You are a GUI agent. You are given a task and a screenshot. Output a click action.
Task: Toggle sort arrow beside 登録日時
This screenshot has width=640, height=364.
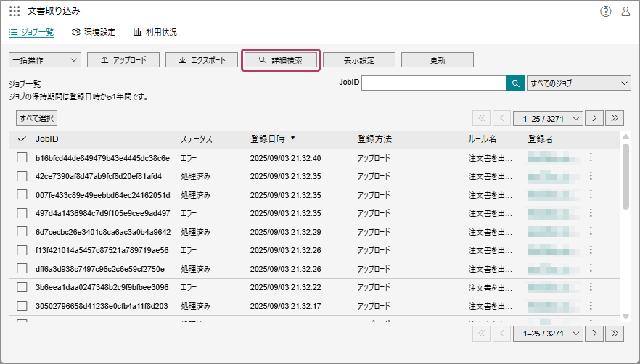coord(292,138)
